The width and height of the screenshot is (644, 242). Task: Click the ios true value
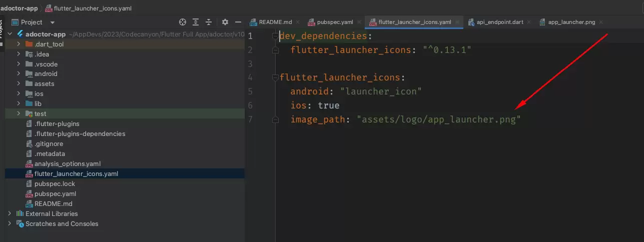tap(328, 105)
